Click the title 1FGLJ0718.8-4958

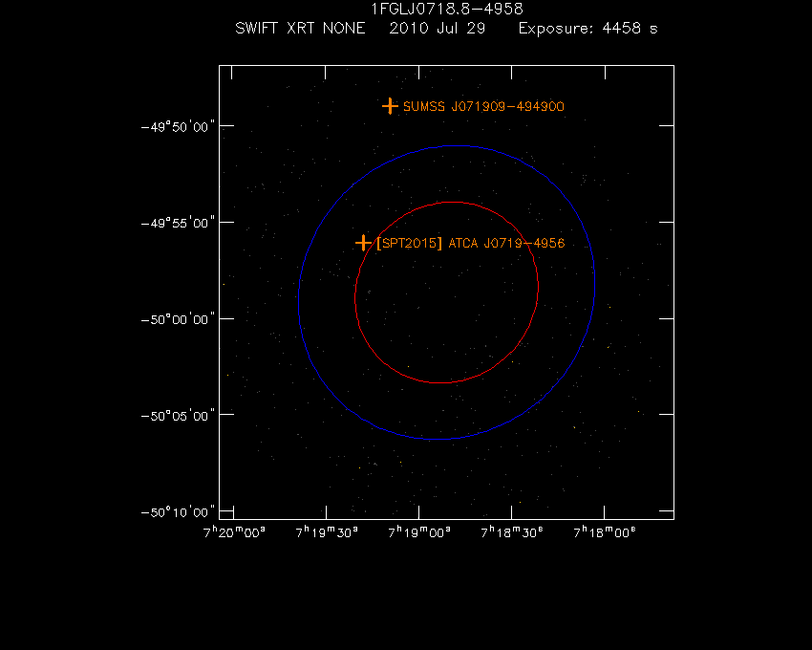[x=447, y=10]
